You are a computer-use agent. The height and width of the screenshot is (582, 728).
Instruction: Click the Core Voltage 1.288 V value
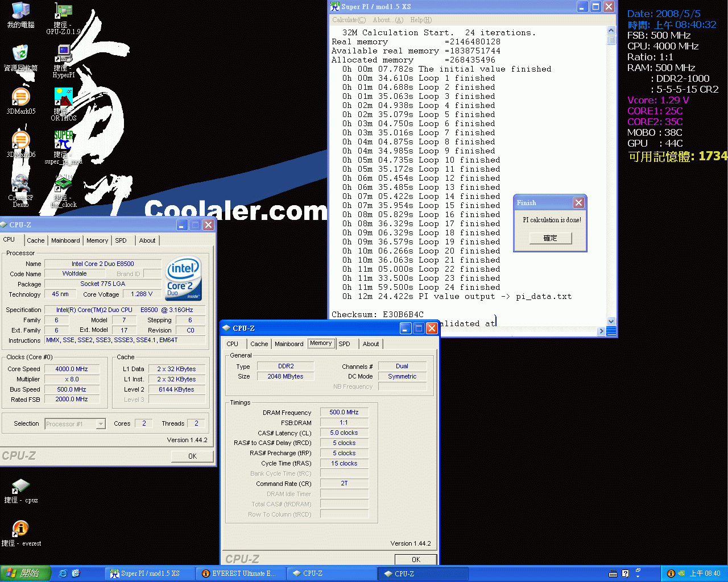[x=142, y=294]
